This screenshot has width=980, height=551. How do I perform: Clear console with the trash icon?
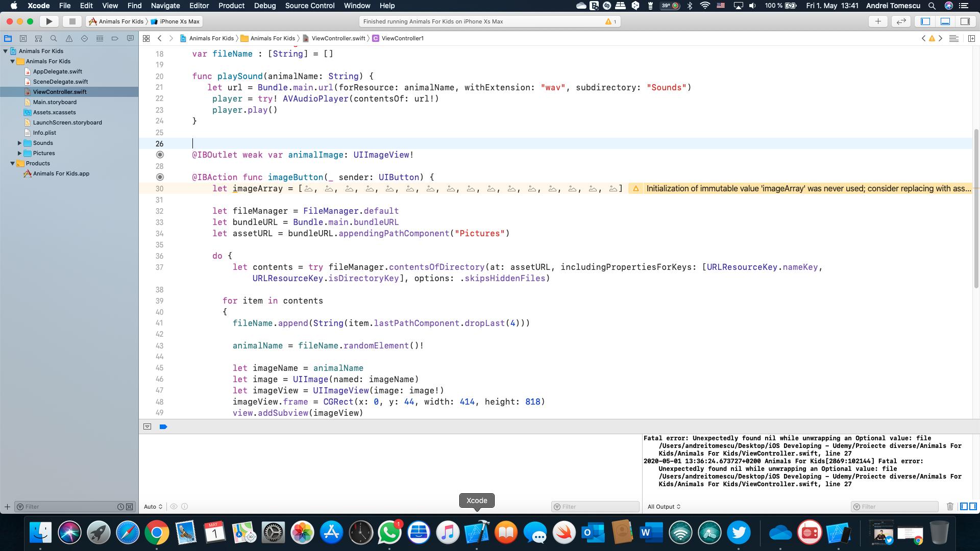click(x=950, y=507)
